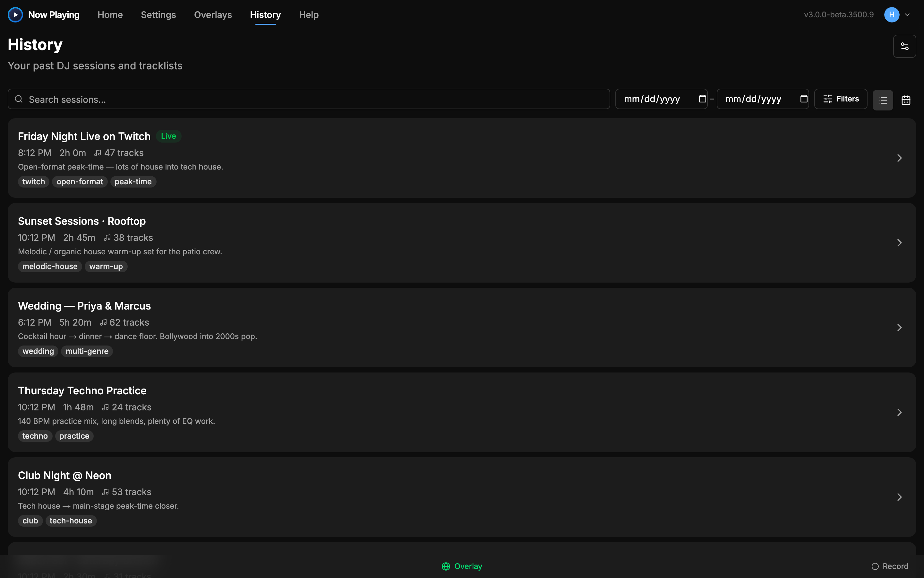Click music note icon beside 62 tracks
924x578 pixels.
tap(104, 323)
